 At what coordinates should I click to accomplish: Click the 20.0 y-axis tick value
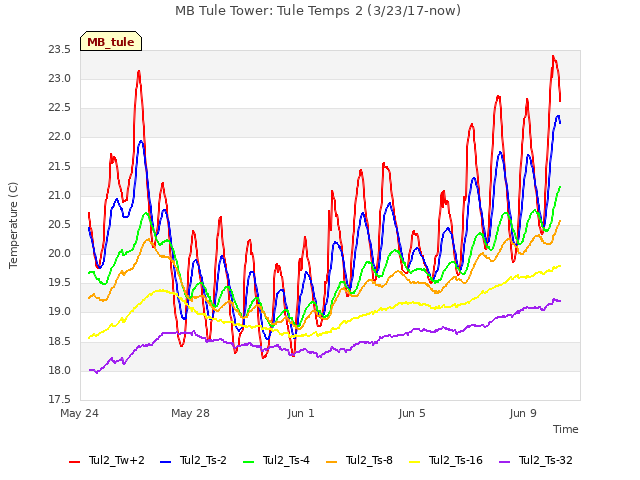click(60, 253)
